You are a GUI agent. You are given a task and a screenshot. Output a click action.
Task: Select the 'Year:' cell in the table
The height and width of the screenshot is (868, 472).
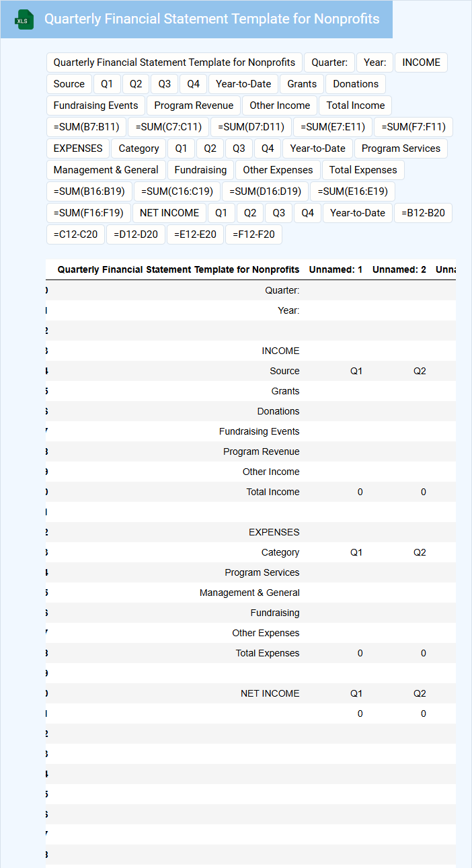pyautogui.click(x=288, y=310)
